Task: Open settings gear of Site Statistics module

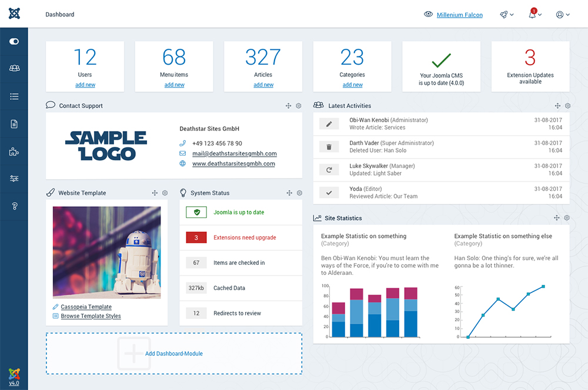Action: (x=567, y=218)
